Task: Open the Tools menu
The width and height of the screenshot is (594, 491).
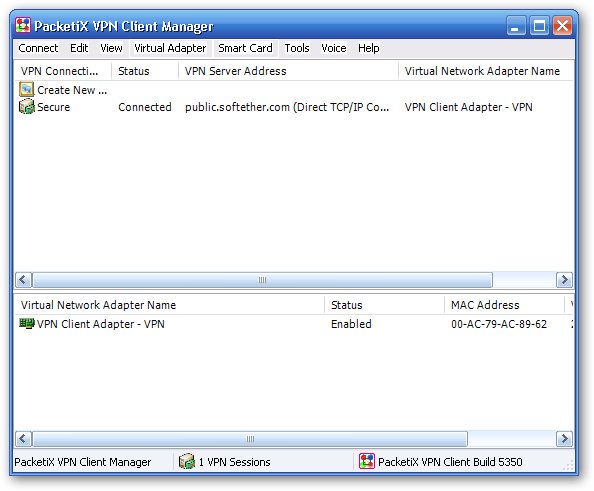Action: (297, 48)
